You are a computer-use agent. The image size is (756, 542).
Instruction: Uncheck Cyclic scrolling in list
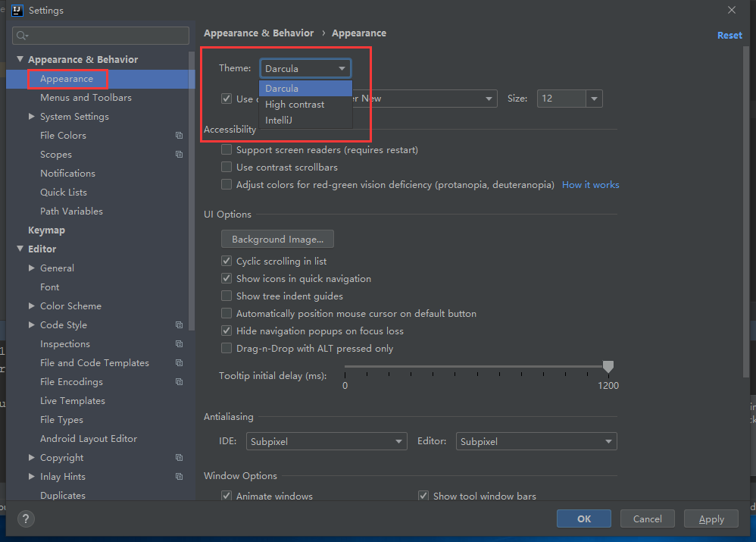(x=226, y=261)
